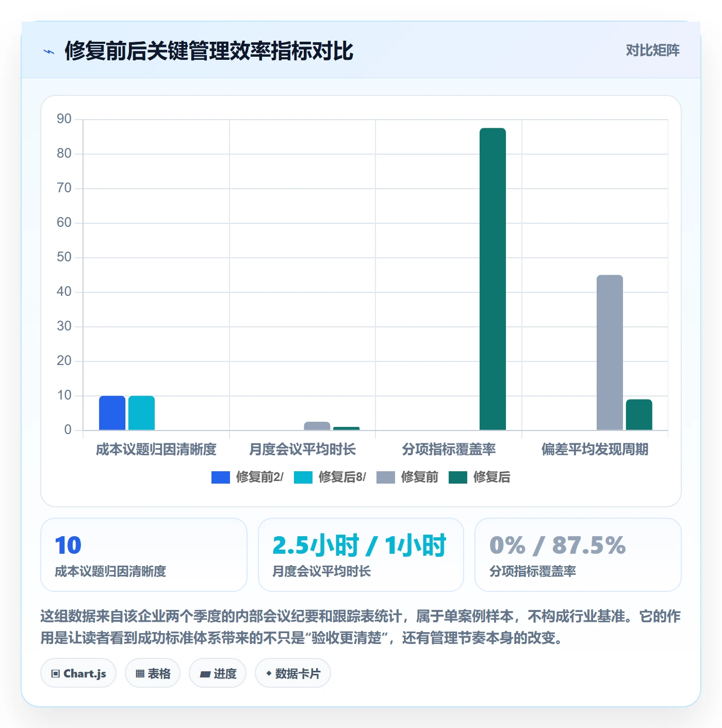
Task: Click the 对比矩阵 label in header
Action: [652, 50]
